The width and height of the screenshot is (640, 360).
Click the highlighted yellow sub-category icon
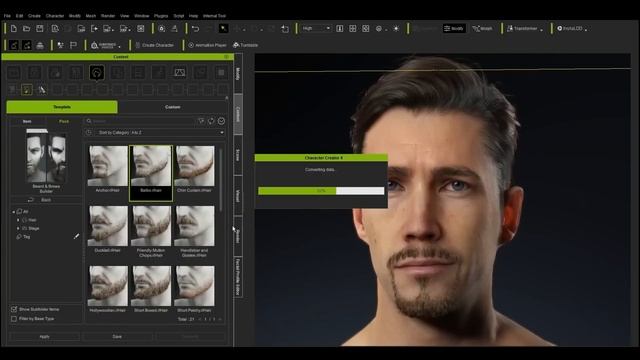pyautogui.click(x=27, y=90)
